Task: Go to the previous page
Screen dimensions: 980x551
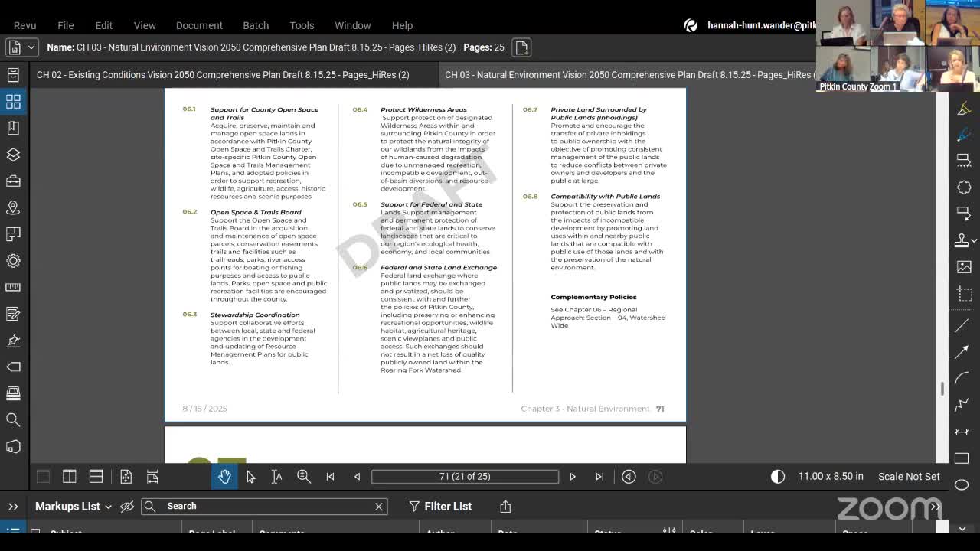Action: tap(357, 476)
